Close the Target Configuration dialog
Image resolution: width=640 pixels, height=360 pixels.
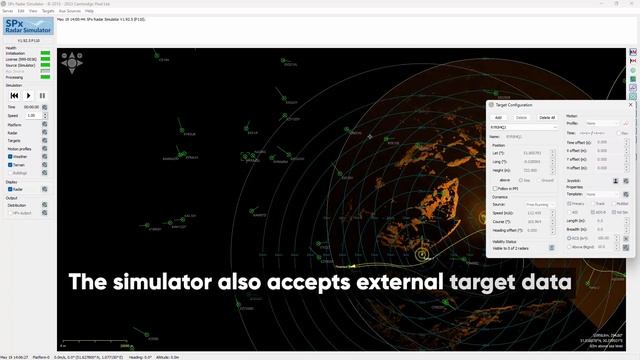click(631, 105)
